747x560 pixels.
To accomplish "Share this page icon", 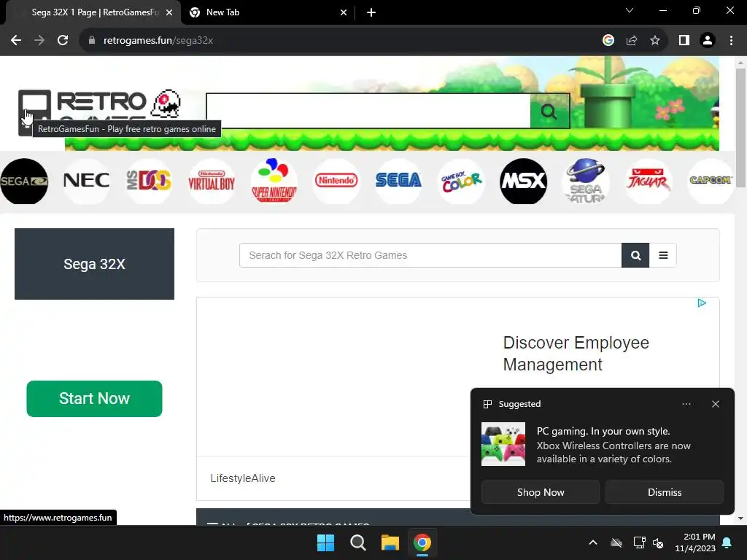I will point(632,41).
